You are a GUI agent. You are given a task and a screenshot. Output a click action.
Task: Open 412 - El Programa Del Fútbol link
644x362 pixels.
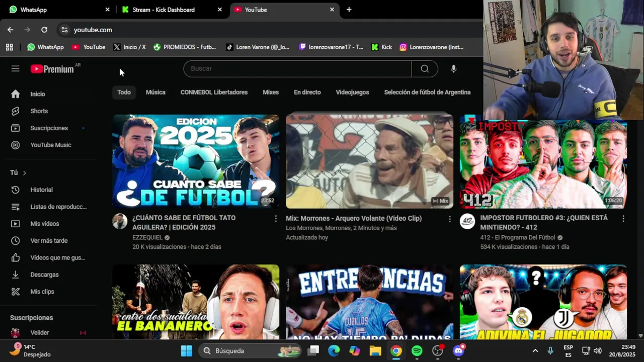point(518,237)
